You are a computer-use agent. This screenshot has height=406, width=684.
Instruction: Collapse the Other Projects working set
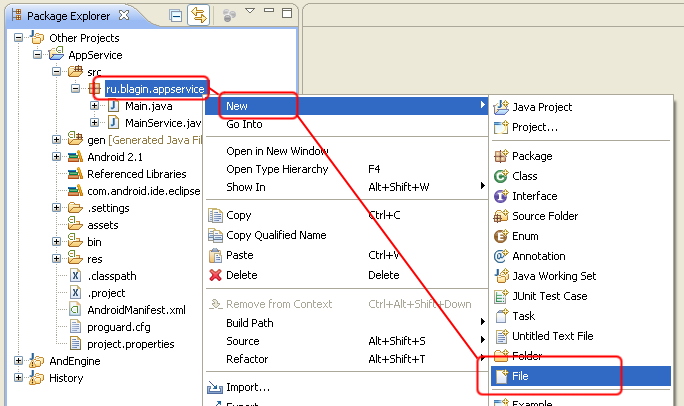click(x=18, y=38)
